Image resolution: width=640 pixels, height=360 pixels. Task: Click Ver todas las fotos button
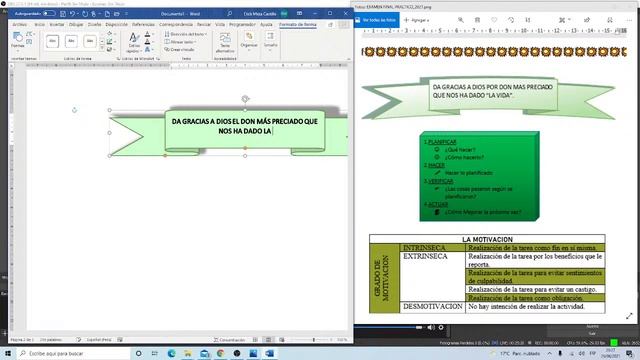tap(376, 20)
